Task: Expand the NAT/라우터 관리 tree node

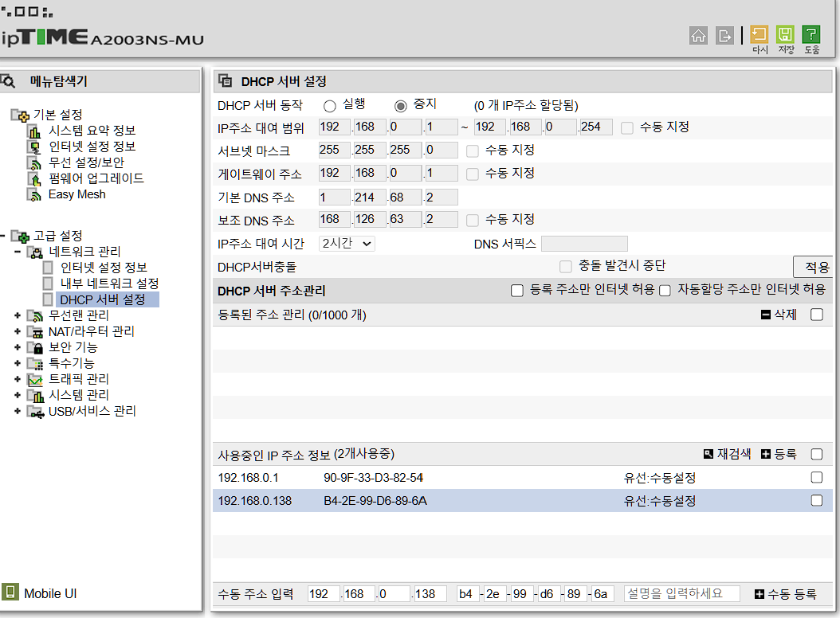Action: 18,332
